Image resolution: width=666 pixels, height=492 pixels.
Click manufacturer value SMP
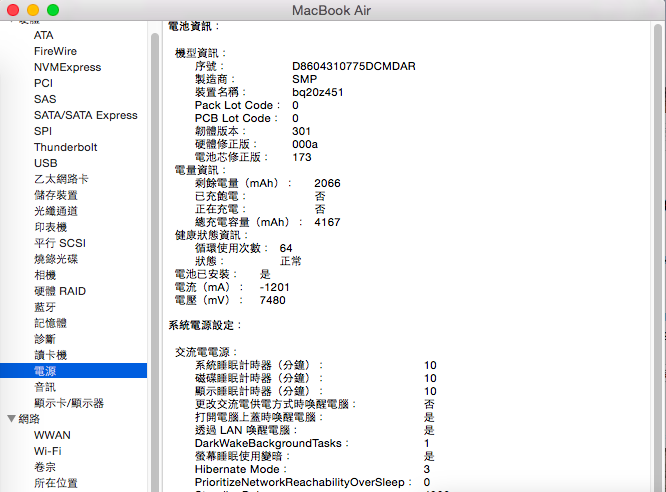[x=305, y=79]
